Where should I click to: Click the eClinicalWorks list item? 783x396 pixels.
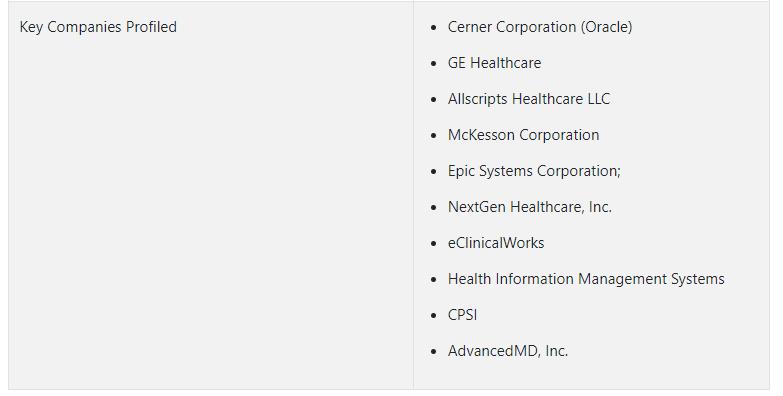click(x=496, y=243)
